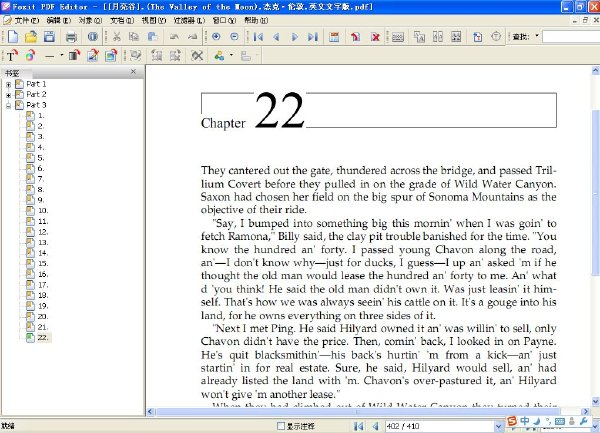Image resolution: width=600 pixels, height=433 pixels.
Task: Select the Add Text tool (T icon)
Action: tap(12, 56)
